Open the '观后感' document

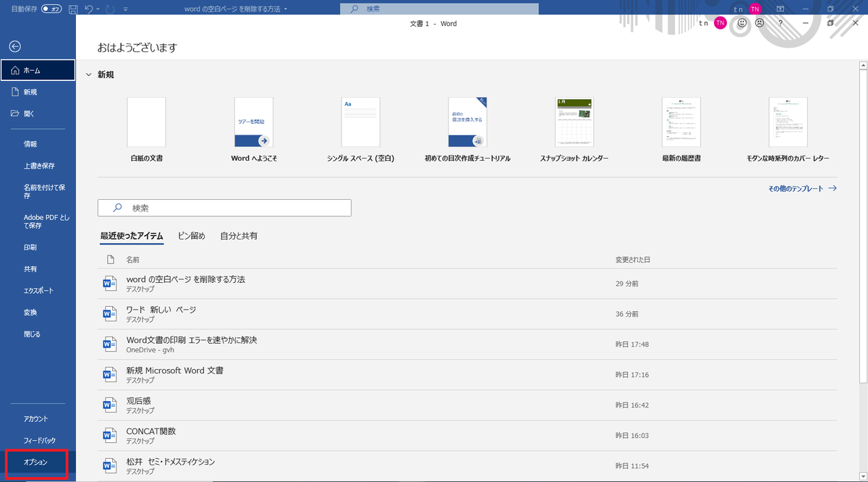(467, 405)
